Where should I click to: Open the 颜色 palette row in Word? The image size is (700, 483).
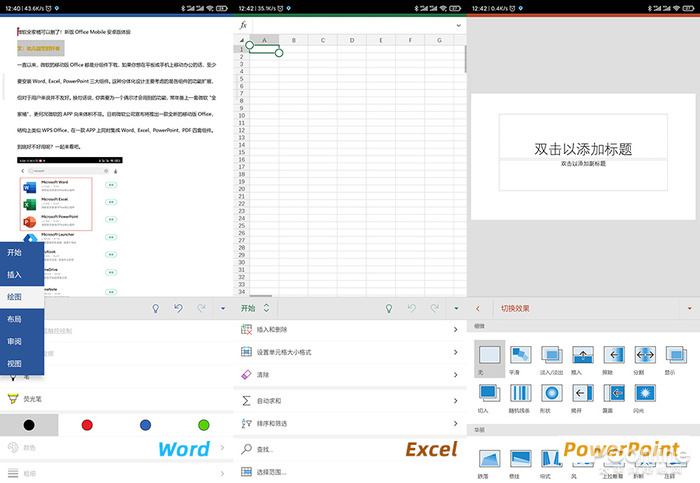[x=116, y=448]
